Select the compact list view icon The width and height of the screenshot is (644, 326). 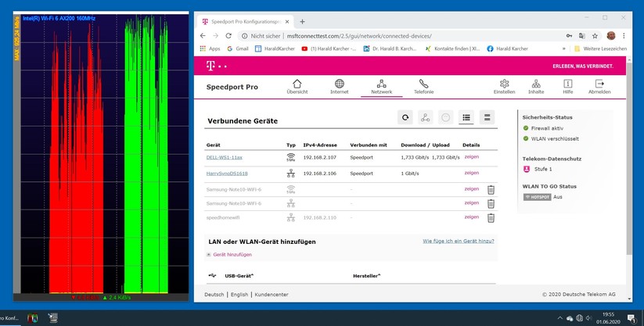[466, 117]
